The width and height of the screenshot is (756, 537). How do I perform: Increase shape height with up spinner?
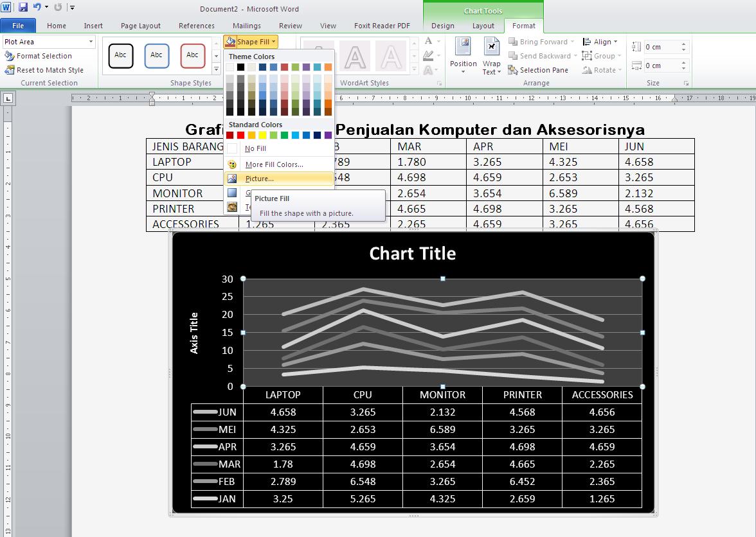pos(684,44)
